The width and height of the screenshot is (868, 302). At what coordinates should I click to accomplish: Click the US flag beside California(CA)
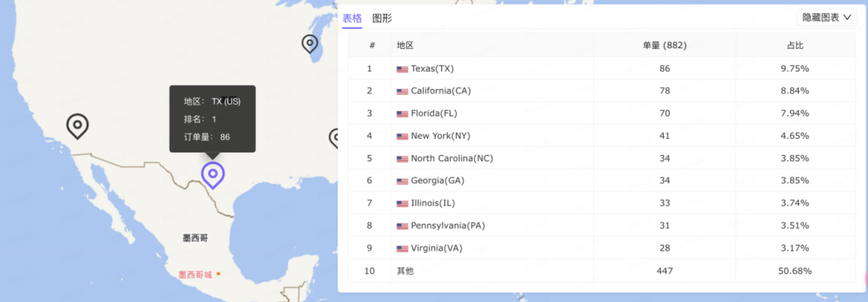pyautogui.click(x=403, y=92)
